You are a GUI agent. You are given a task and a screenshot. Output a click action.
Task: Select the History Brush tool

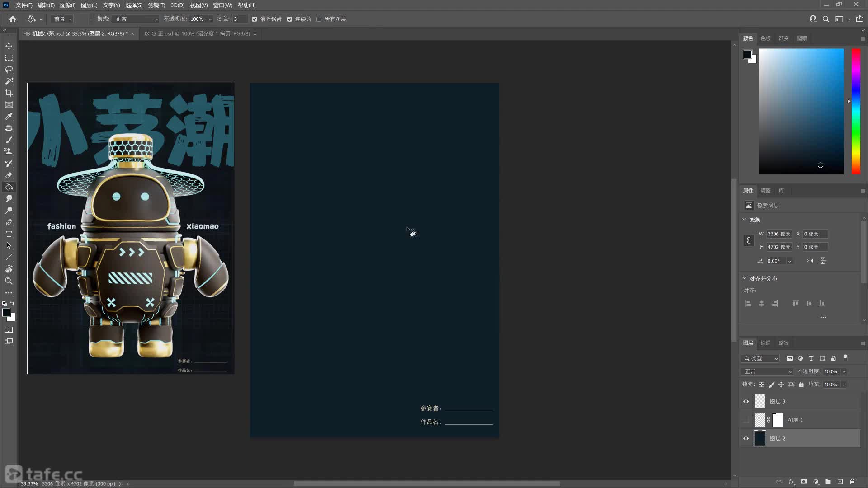pyautogui.click(x=9, y=164)
